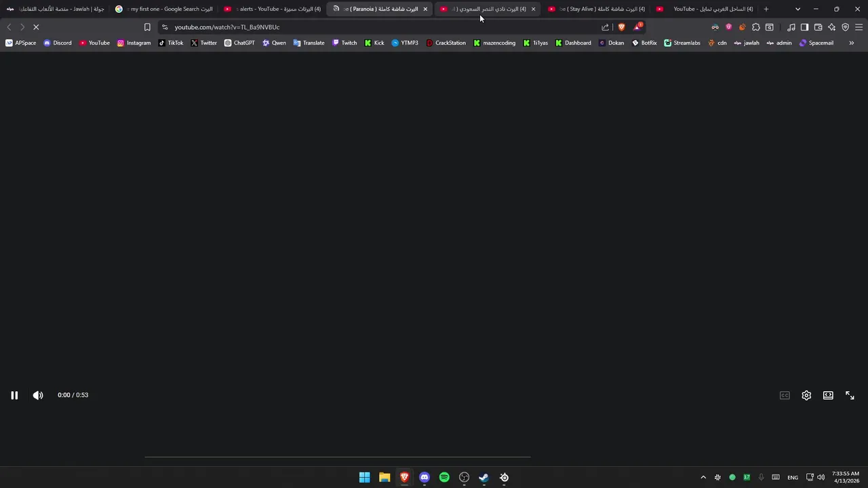Open Qwen bookmark
Image resolution: width=868 pixels, height=488 pixels.
pos(274,43)
